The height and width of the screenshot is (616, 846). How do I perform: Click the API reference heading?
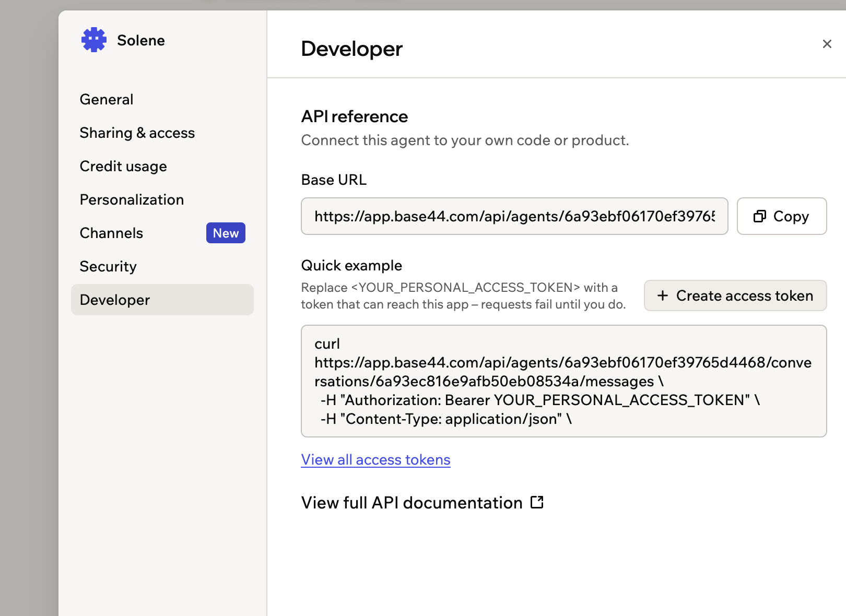pyautogui.click(x=355, y=116)
